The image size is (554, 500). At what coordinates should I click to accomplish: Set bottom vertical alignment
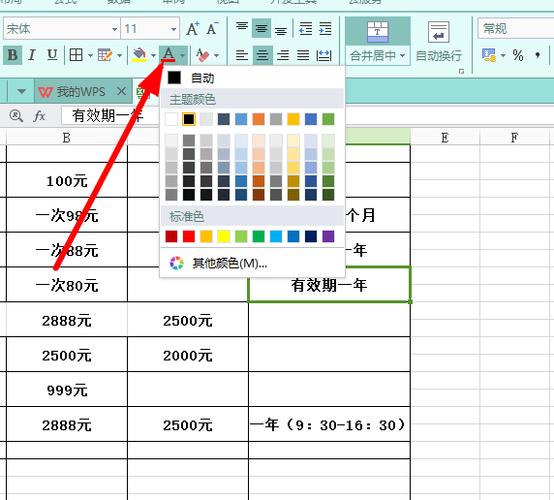281,29
